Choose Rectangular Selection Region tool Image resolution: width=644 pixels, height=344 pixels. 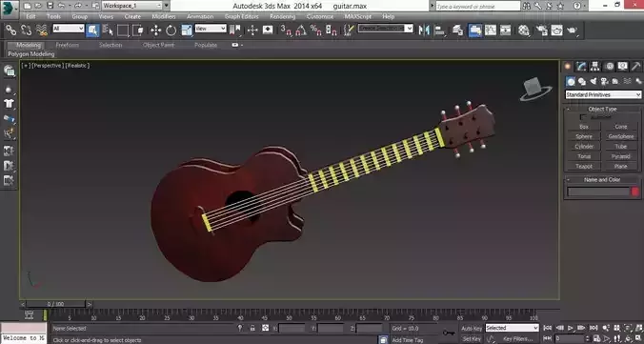[x=123, y=30]
